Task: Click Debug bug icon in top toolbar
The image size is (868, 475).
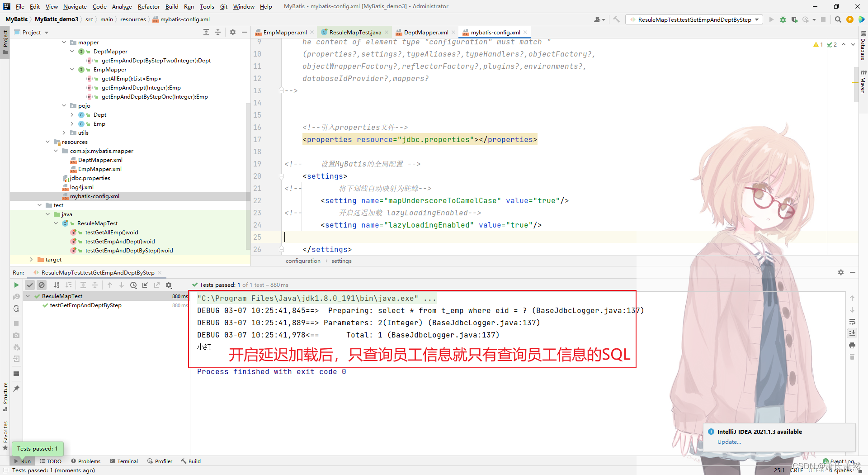Action: [783, 19]
